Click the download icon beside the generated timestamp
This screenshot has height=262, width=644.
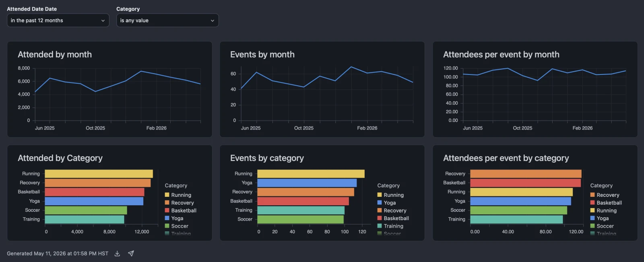click(x=117, y=254)
